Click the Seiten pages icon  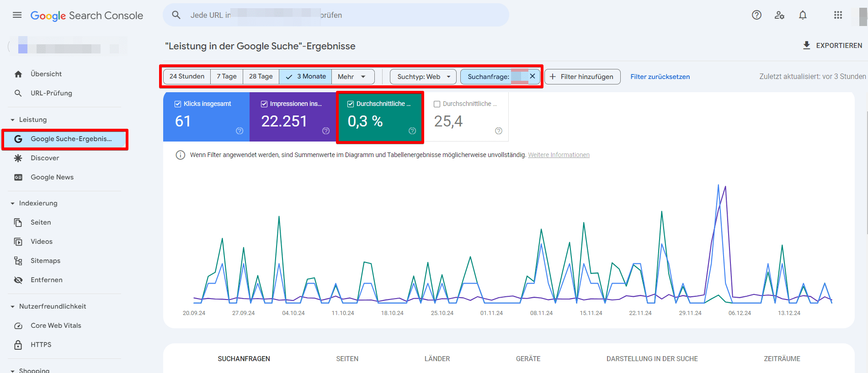click(x=18, y=222)
